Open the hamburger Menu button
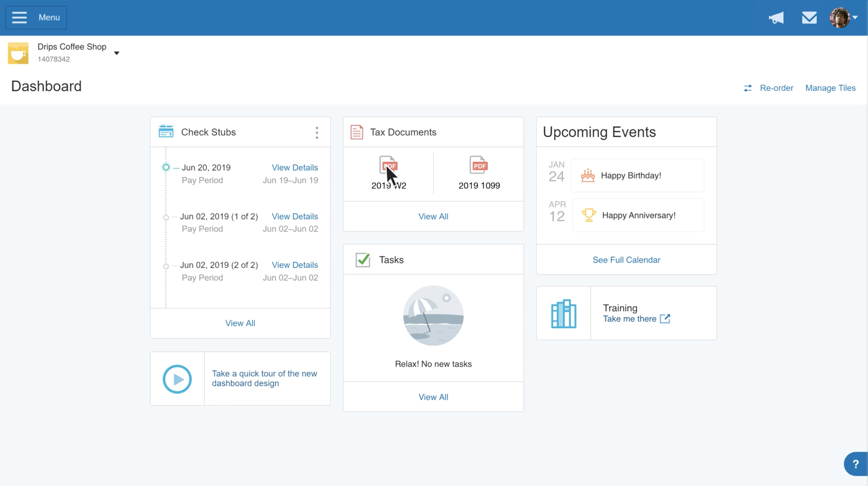 coord(36,17)
